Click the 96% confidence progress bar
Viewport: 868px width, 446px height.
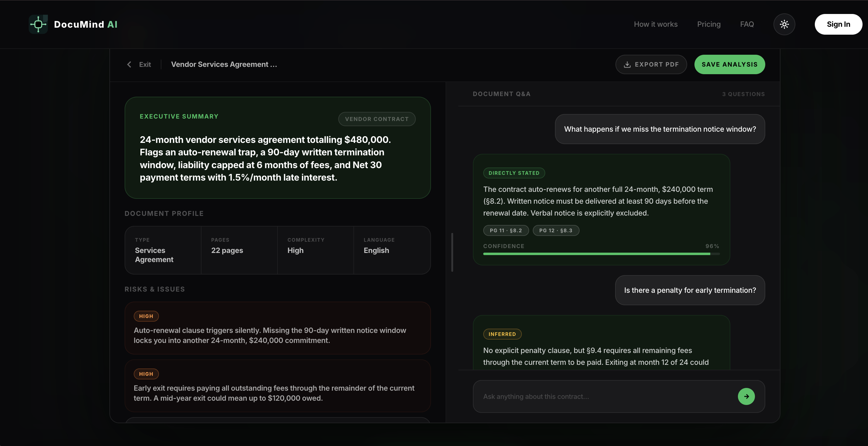(x=601, y=254)
